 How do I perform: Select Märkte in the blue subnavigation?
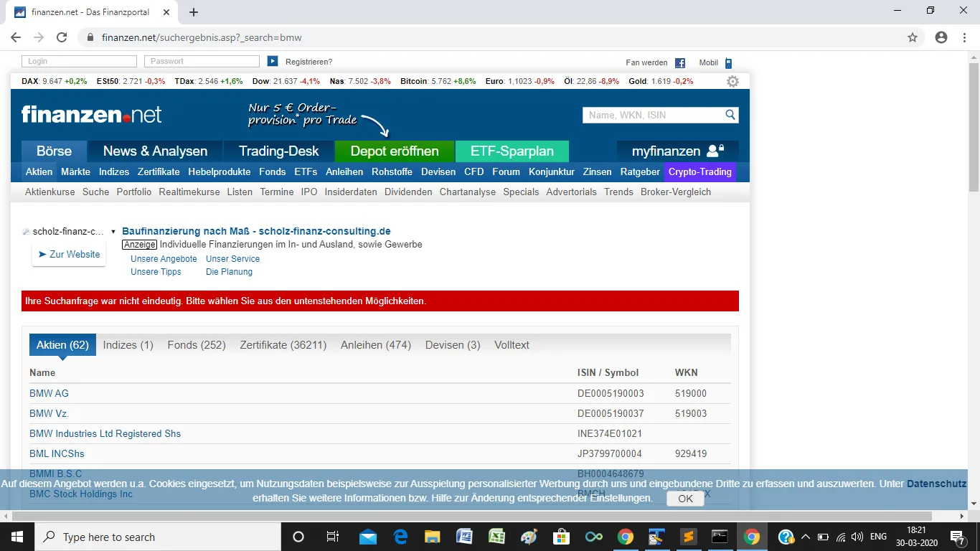tap(75, 172)
